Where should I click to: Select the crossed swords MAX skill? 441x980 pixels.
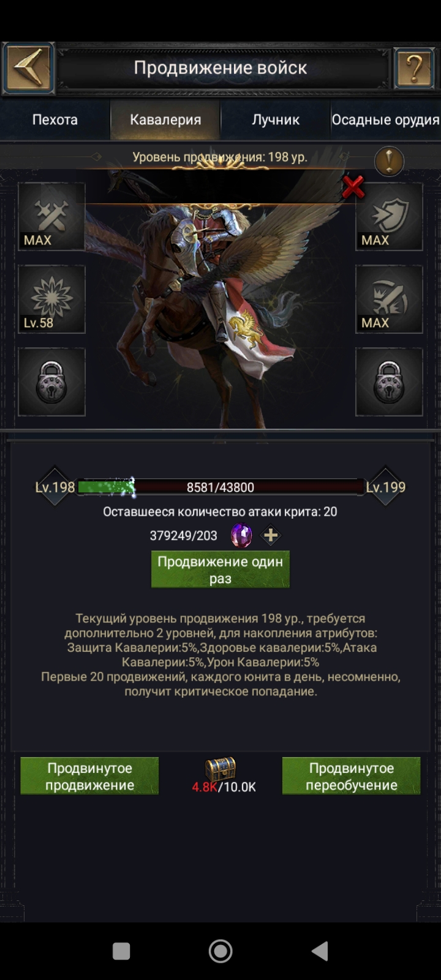coord(51,216)
